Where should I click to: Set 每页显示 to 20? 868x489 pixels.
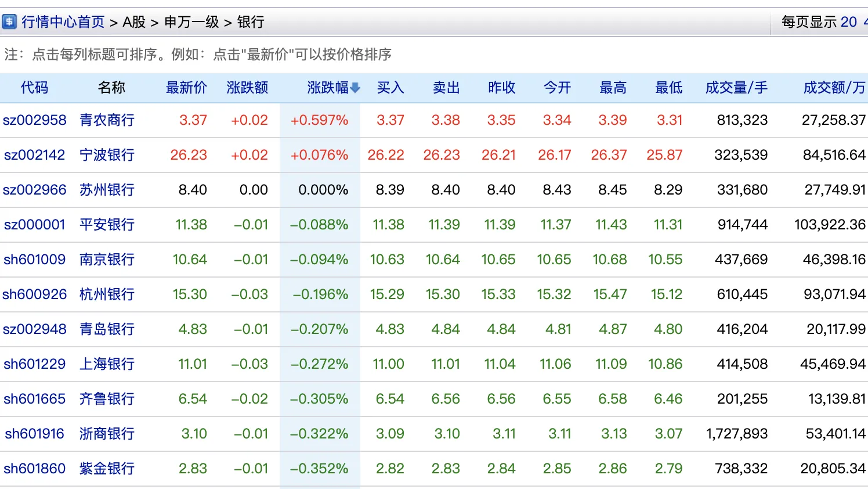tap(848, 22)
